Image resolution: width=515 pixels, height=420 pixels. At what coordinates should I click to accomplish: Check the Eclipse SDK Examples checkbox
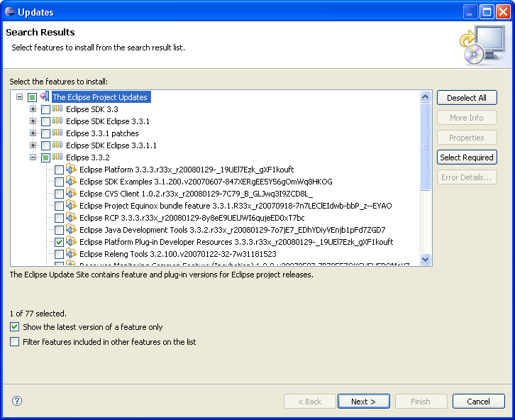(59, 182)
